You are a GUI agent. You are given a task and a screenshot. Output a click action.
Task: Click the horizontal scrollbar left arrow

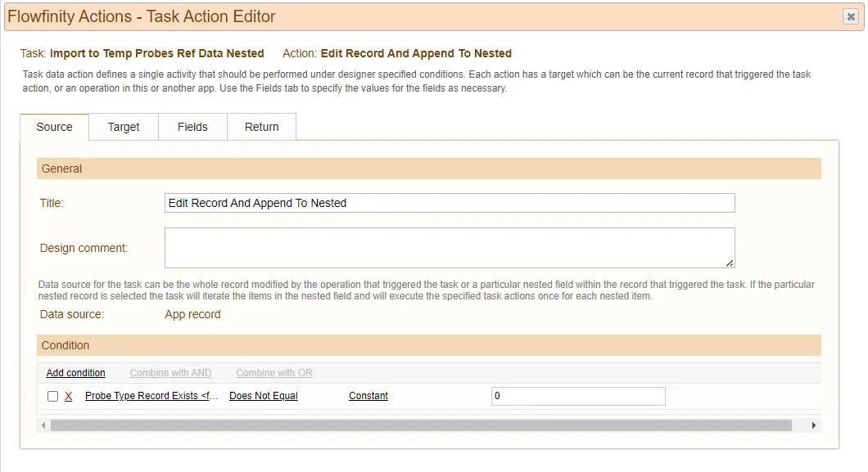pos(43,425)
